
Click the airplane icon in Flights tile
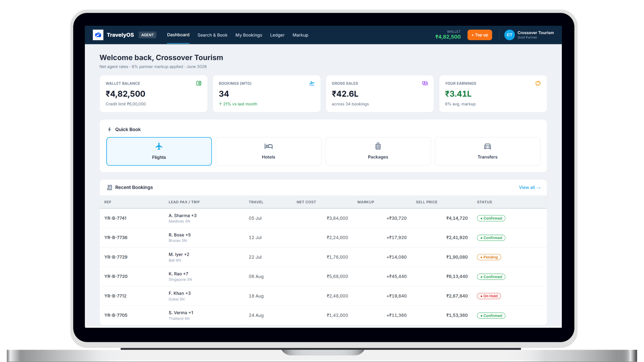(x=159, y=146)
